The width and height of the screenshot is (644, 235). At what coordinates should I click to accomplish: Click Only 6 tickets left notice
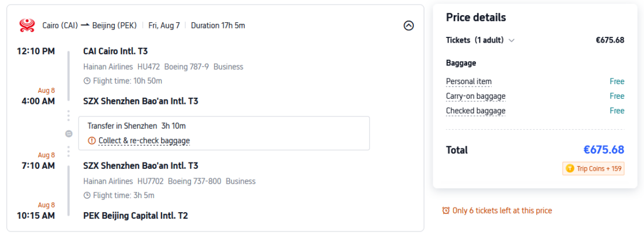[x=502, y=210]
